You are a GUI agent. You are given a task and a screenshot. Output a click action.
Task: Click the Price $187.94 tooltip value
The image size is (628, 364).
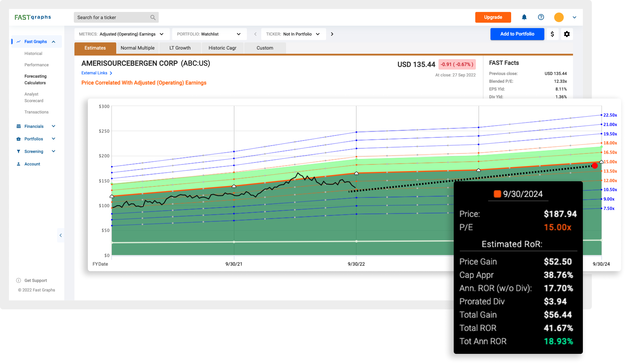tap(560, 214)
